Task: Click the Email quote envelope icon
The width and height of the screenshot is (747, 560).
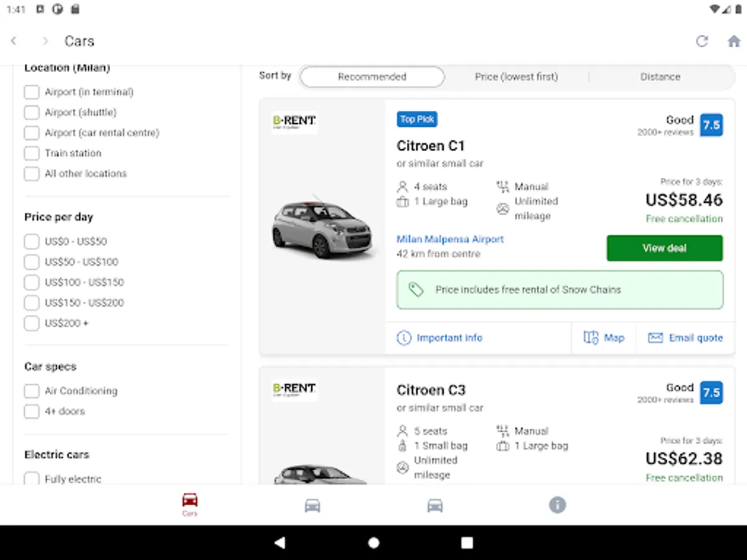Action: 655,338
